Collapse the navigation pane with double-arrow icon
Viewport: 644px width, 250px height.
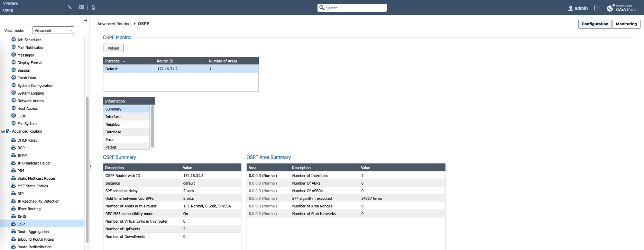pos(85,20)
